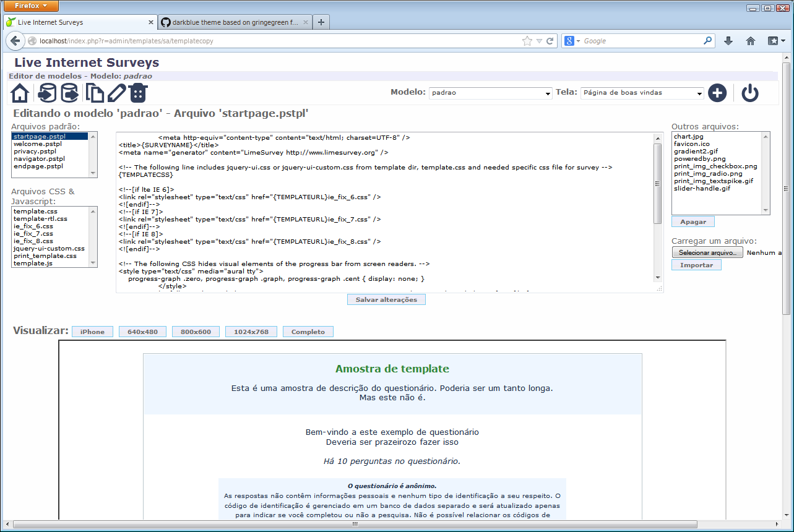Open the Firefox menu button
794x532 pixels.
click(x=32, y=6)
